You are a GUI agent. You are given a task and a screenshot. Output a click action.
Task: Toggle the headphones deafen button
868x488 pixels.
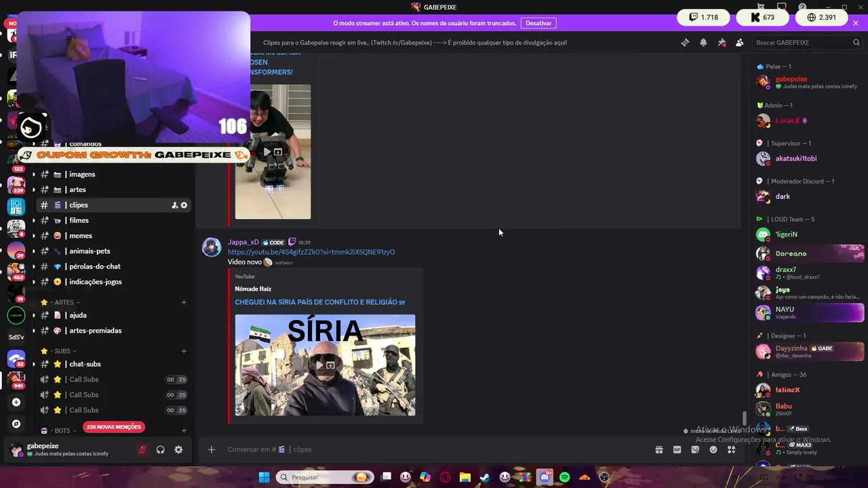pyautogui.click(x=161, y=449)
